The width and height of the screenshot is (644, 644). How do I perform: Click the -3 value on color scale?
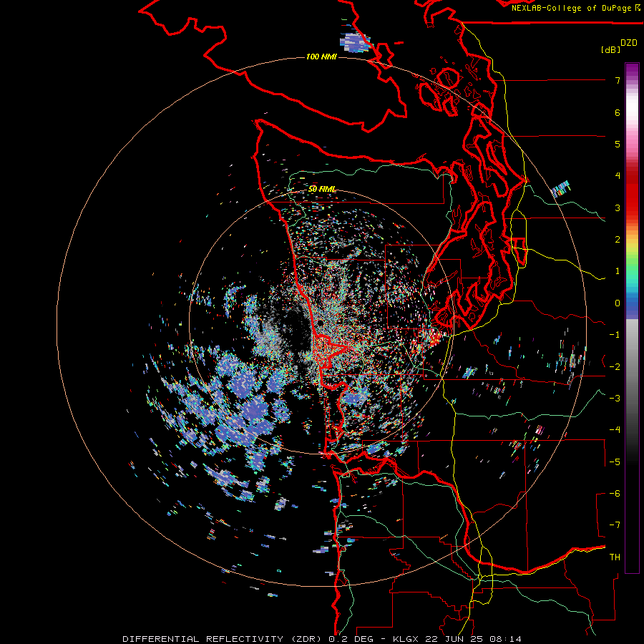tap(615, 399)
